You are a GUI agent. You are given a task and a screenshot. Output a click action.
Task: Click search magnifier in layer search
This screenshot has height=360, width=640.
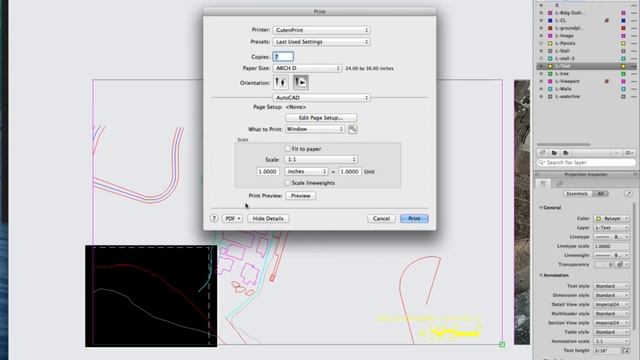click(x=542, y=162)
